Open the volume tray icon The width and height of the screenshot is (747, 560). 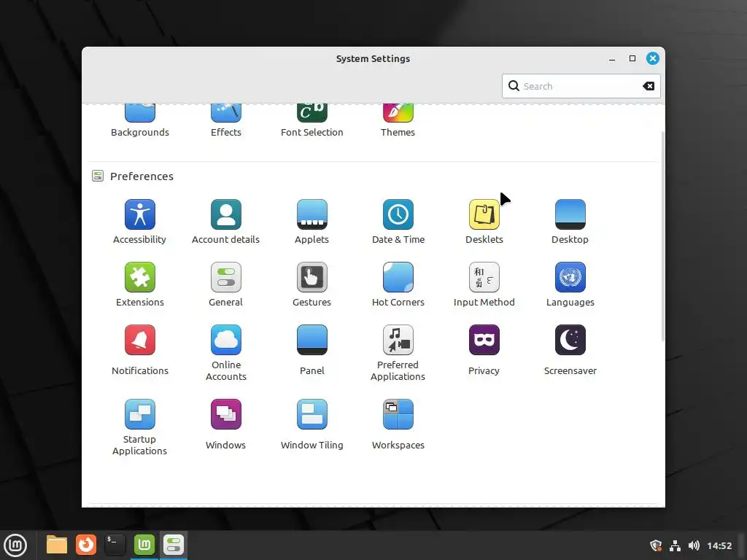point(694,545)
